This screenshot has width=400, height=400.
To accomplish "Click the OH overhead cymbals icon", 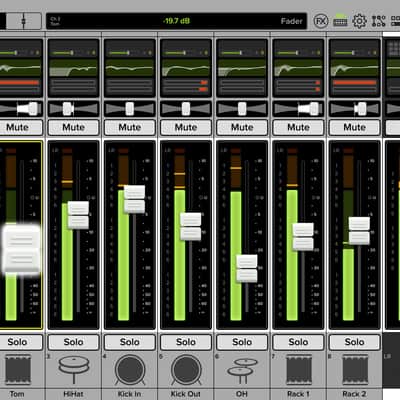I will (x=242, y=370).
